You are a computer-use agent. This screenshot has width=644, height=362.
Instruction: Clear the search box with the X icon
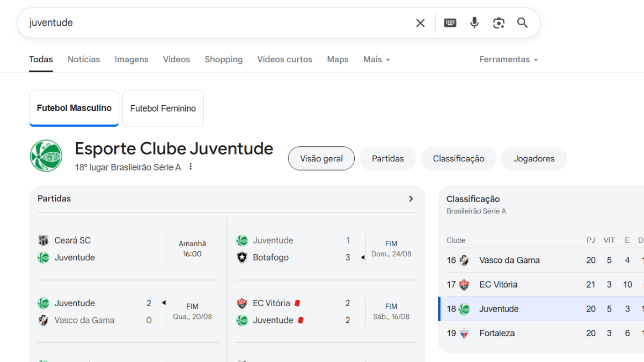pyautogui.click(x=420, y=23)
